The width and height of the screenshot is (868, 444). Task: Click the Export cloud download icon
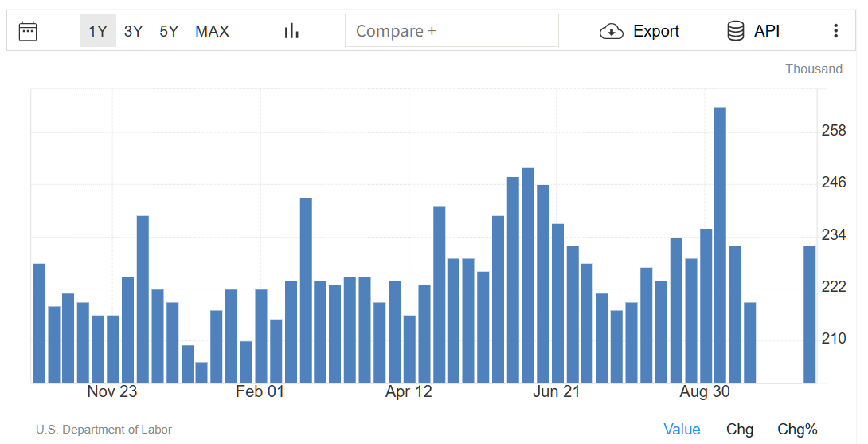pyautogui.click(x=611, y=31)
